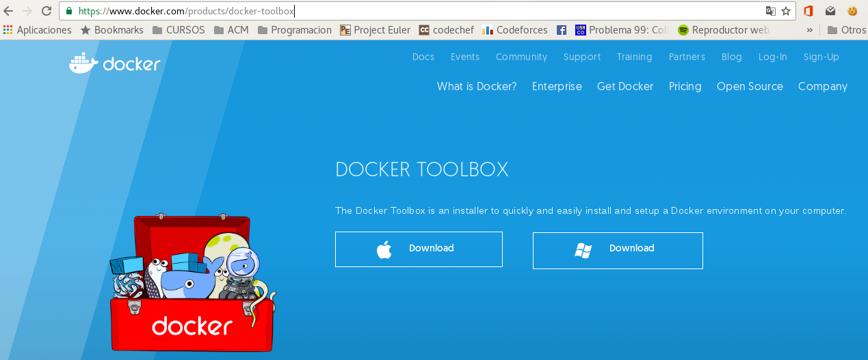Open the Spotify Reproductor web bookmark
This screenshot has width=868, height=360.
click(x=724, y=30)
